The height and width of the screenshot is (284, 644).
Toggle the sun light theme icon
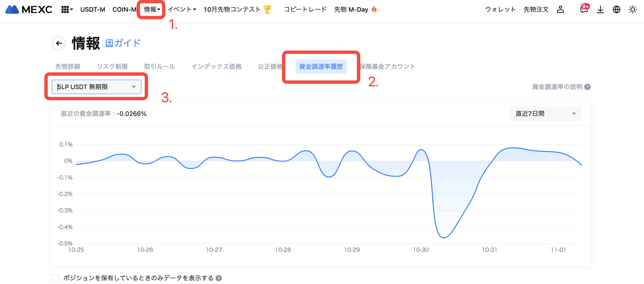tap(633, 9)
